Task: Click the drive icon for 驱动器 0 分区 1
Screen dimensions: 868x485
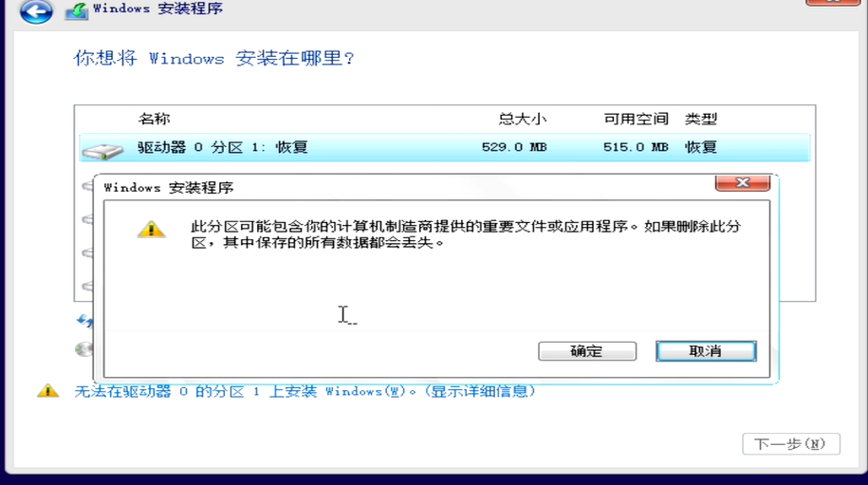Action: coord(102,151)
